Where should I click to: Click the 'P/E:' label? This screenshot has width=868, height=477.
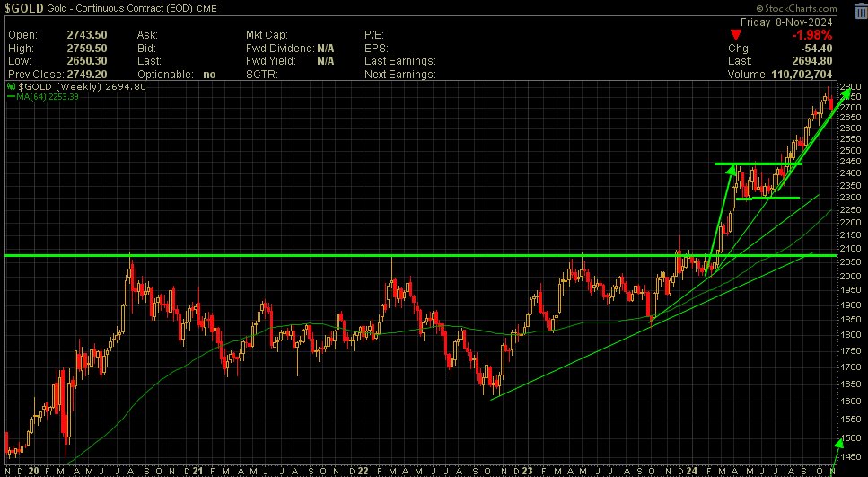374,35
